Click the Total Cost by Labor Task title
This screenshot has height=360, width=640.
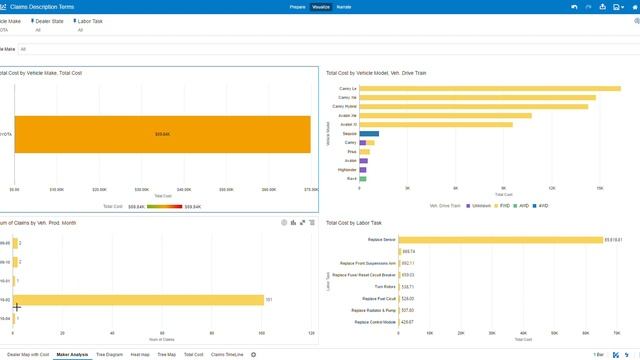(353, 223)
